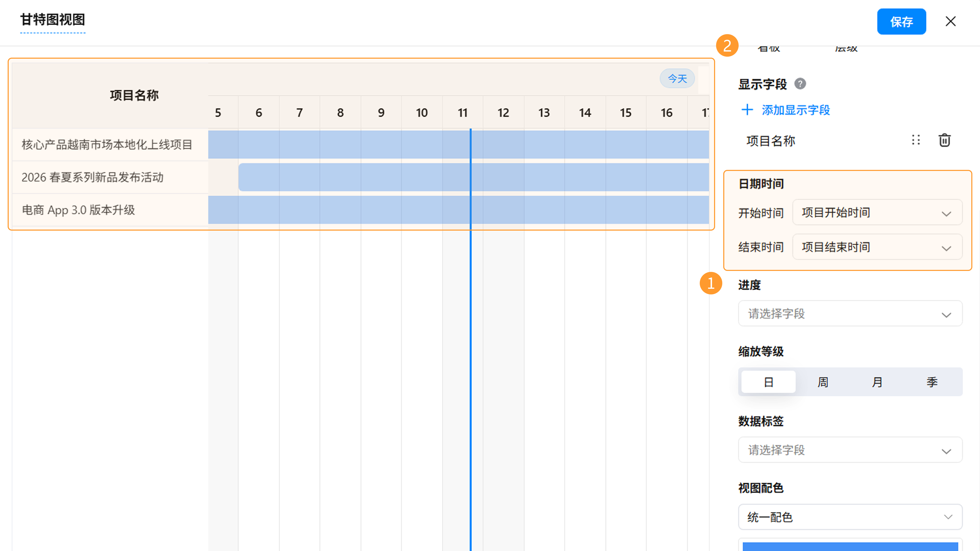Close the Gantt view dialog with X

(x=950, y=21)
